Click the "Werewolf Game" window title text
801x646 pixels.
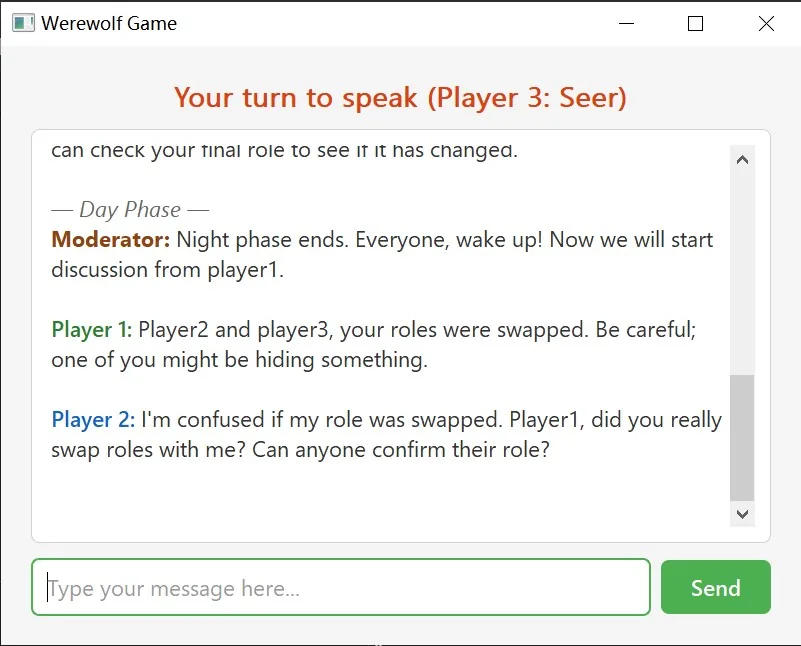pos(109,23)
